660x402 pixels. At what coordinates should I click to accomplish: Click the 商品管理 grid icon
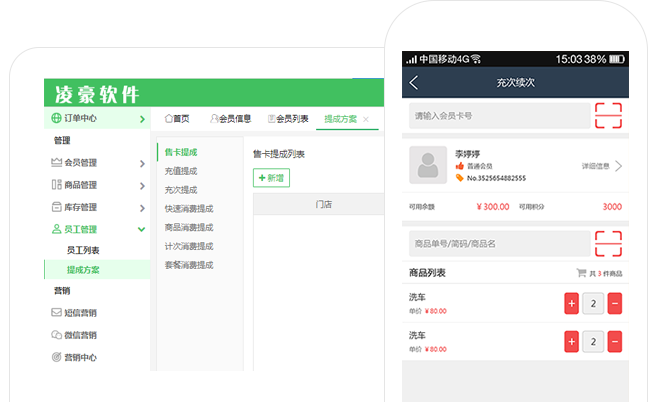click(x=56, y=184)
